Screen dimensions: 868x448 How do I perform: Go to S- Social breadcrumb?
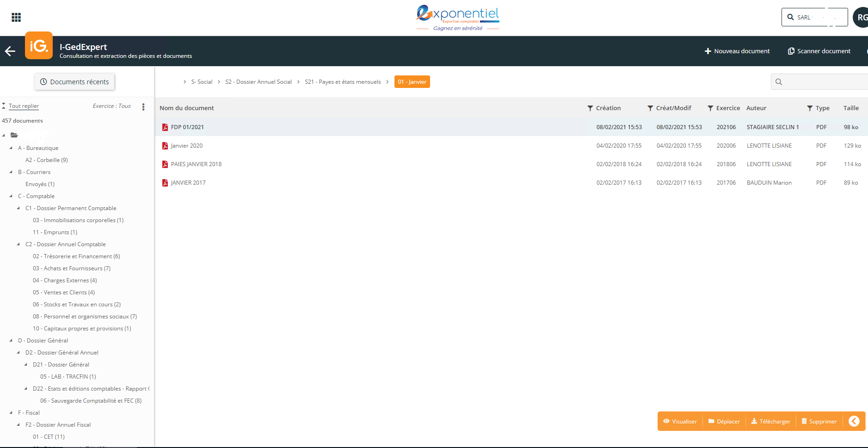202,82
